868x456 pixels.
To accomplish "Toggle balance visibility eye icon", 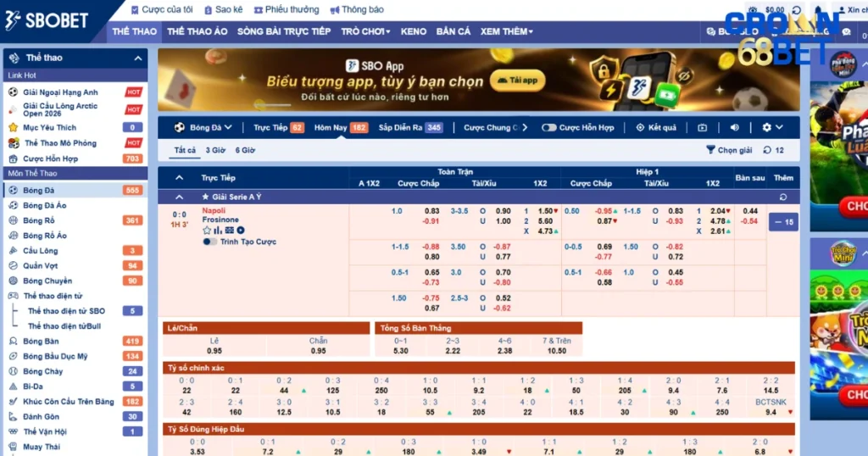I will pyautogui.click(x=753, y=9).
